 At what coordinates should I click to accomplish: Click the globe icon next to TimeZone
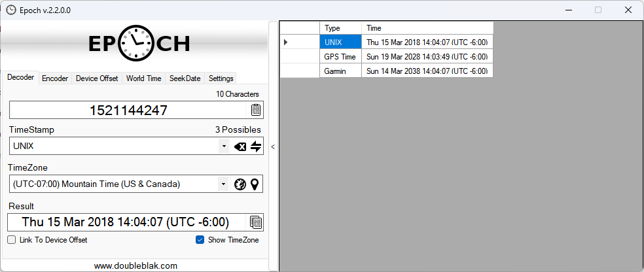tap(240, 184)
